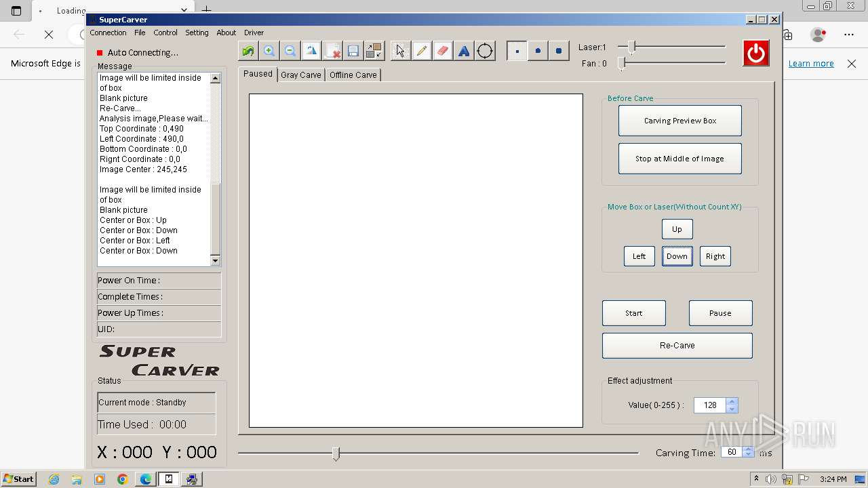Click the white carving canvas area
This screenshot has height=488, width=868.
(x=416, y=261)
